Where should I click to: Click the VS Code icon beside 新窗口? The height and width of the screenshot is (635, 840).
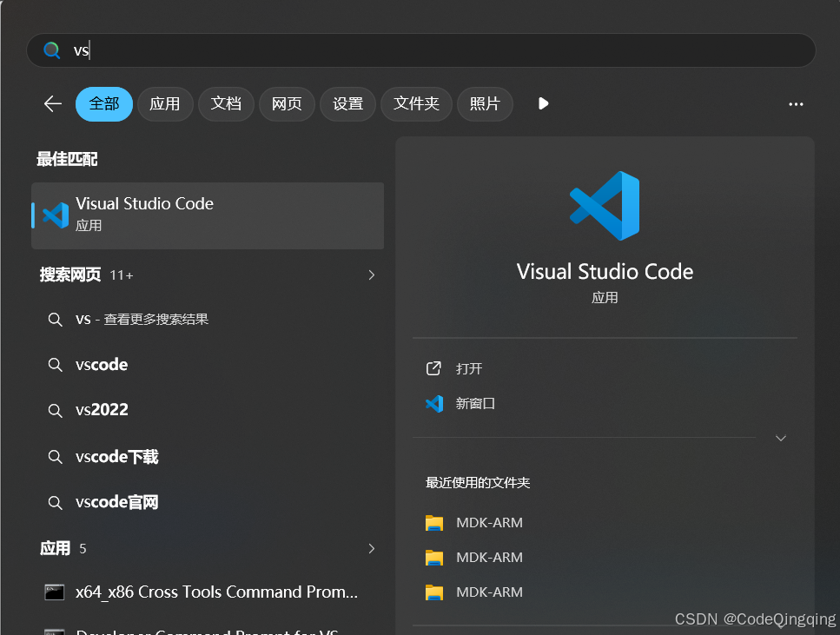point(434,404)
